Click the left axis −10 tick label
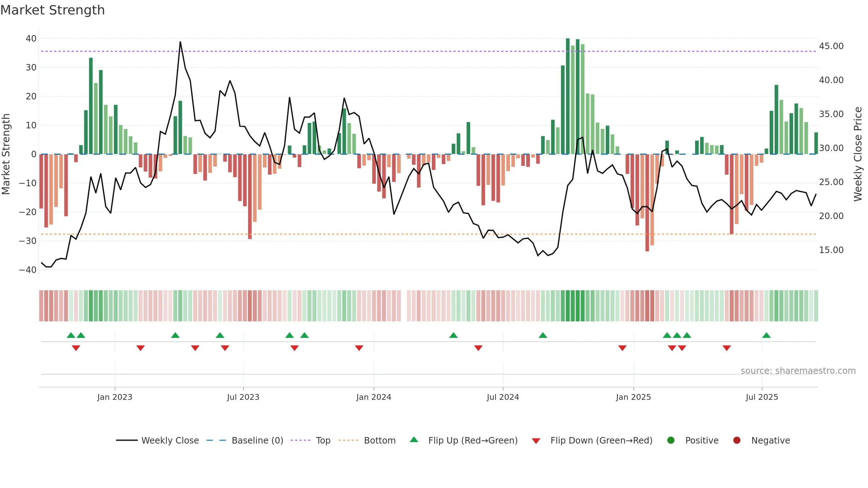The width and height of the screenshot is (868, 488). tap(28, 183)
